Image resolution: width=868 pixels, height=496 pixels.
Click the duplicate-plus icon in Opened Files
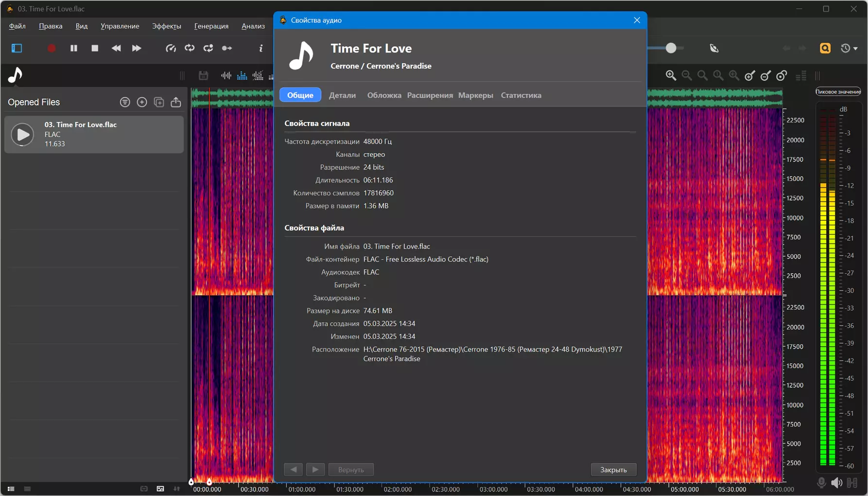click(159, 102)
